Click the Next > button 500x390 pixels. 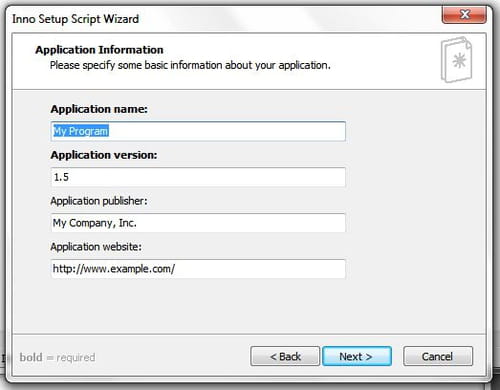click(x=357, y=356)
